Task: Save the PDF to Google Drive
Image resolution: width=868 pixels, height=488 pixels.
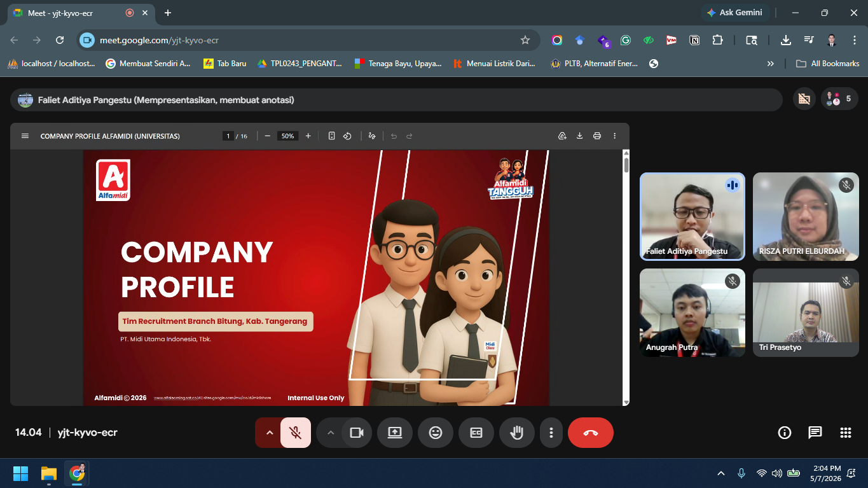Action: 562,136
